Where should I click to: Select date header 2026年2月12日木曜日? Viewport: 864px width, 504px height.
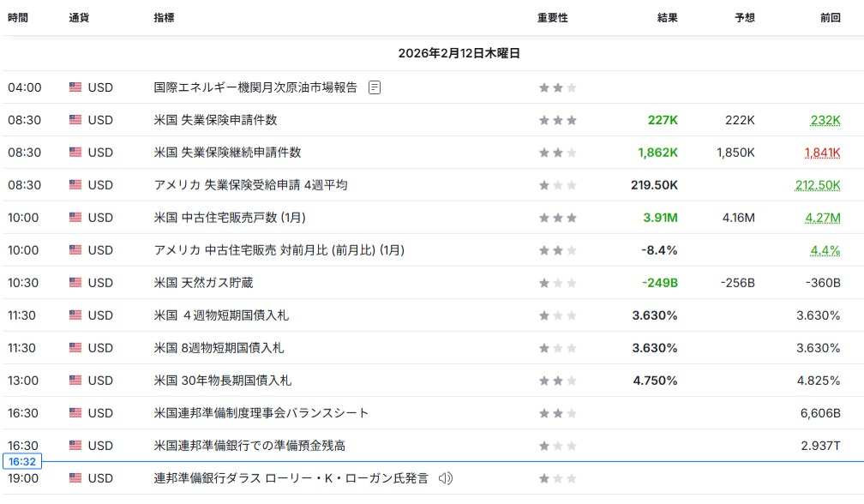pos(459,53)
